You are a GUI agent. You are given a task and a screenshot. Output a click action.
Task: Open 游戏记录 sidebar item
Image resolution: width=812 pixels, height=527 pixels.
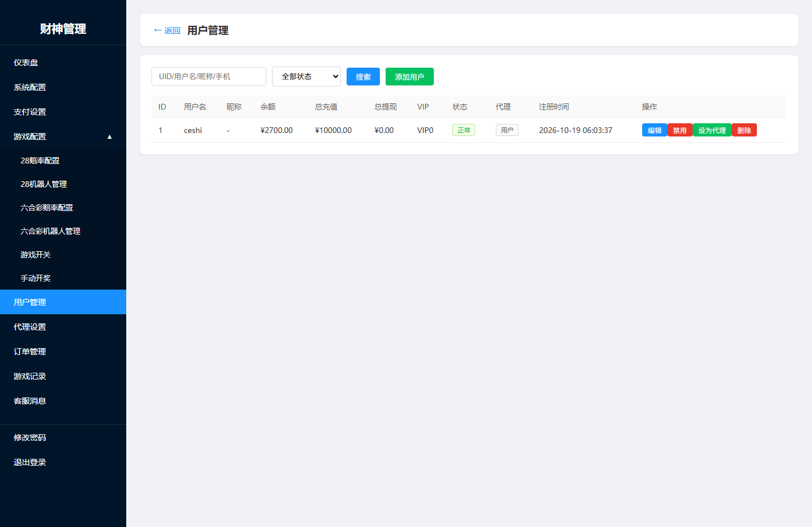(63, 376)
